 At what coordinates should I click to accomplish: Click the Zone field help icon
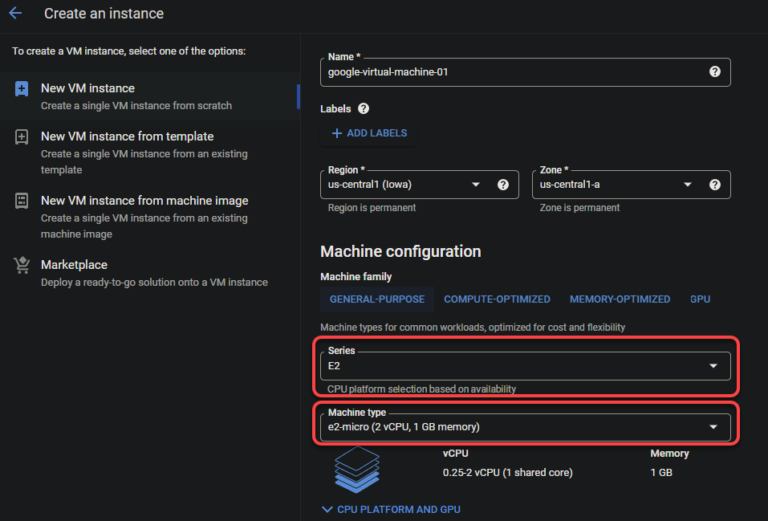715,184
